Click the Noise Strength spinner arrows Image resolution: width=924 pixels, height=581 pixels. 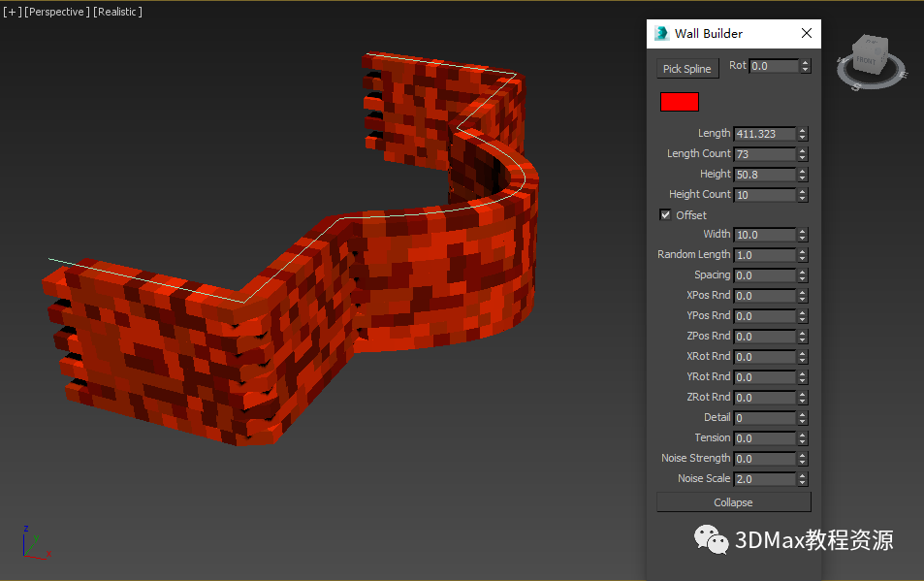[802, 459]
